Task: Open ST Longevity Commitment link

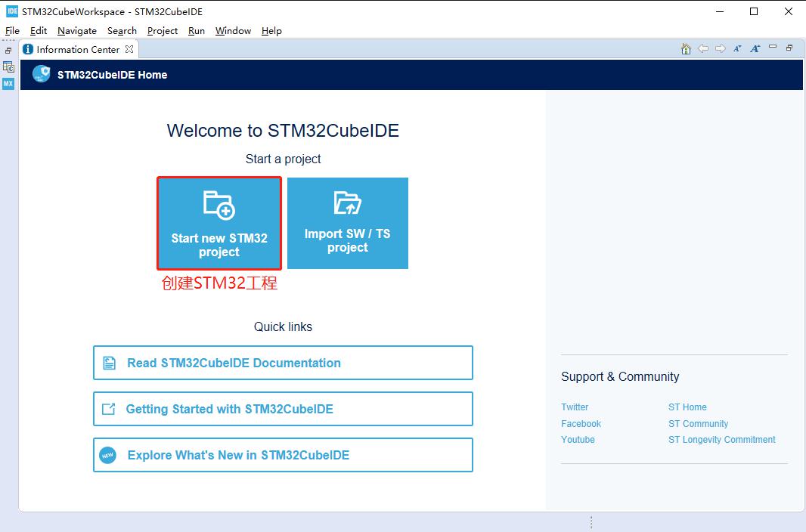Action: tap(722, 440)
